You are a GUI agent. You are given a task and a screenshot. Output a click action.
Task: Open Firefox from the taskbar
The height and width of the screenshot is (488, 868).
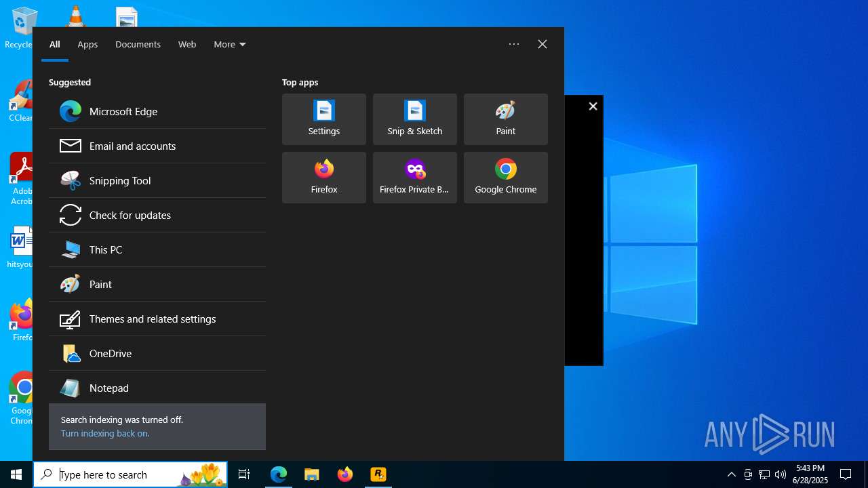pos(345,474)
